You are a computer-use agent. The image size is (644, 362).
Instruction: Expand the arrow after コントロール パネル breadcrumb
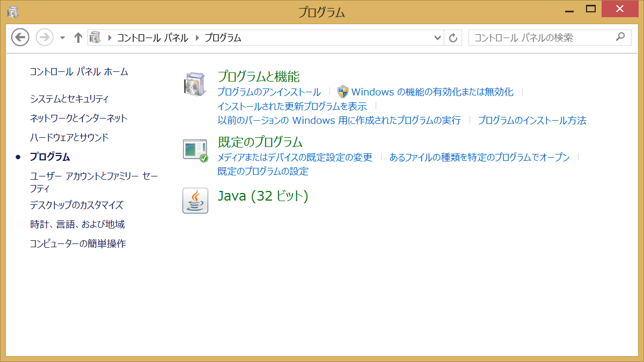197,38
